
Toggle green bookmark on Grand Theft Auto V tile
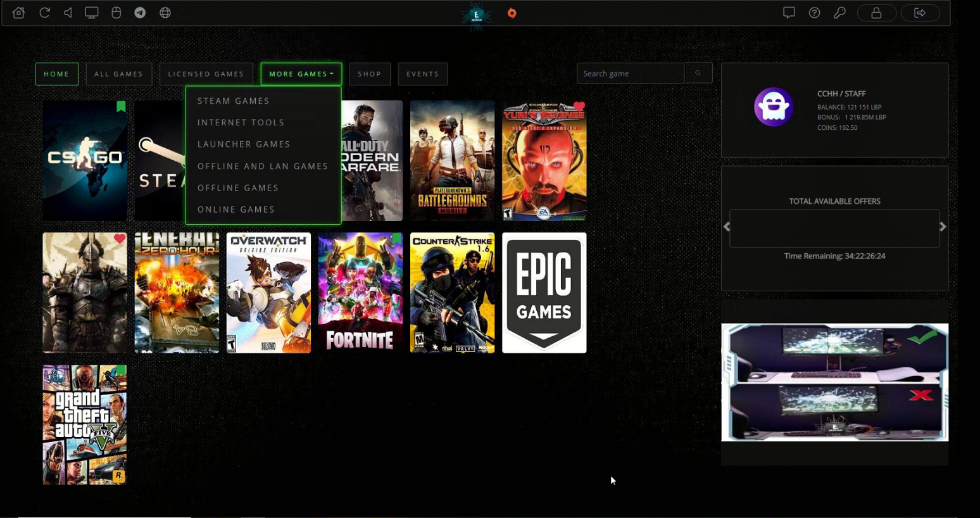click(x=120, y=370)
